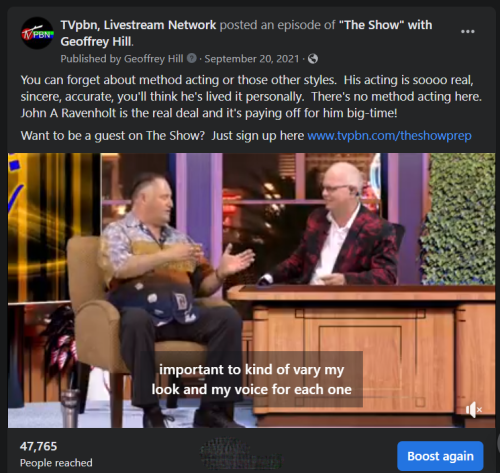Click "Want to be a guest on The Show?" text

pos(113,136)
